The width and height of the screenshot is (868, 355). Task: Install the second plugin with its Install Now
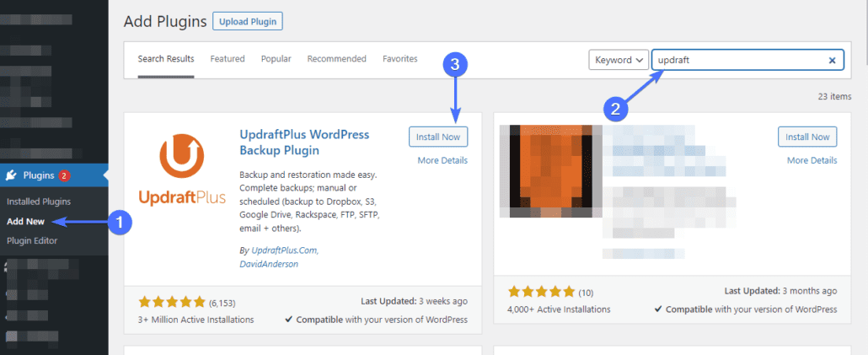(x=807, y=137)
